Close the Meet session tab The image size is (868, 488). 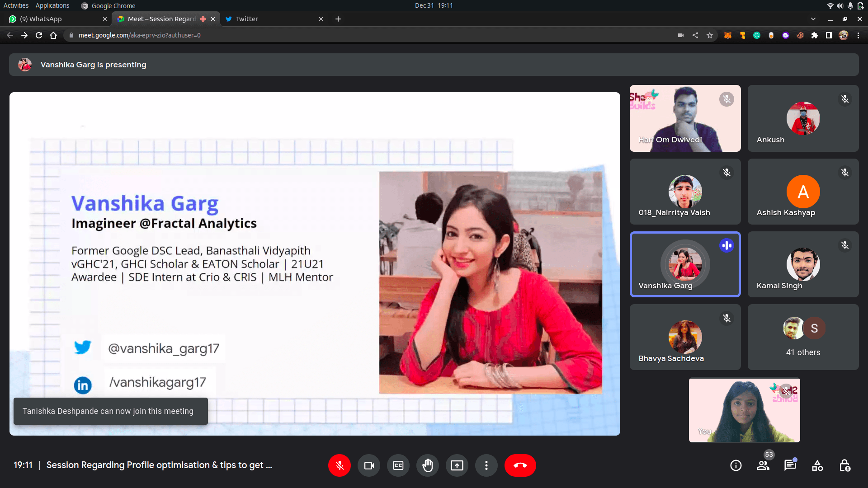(213, 19)
